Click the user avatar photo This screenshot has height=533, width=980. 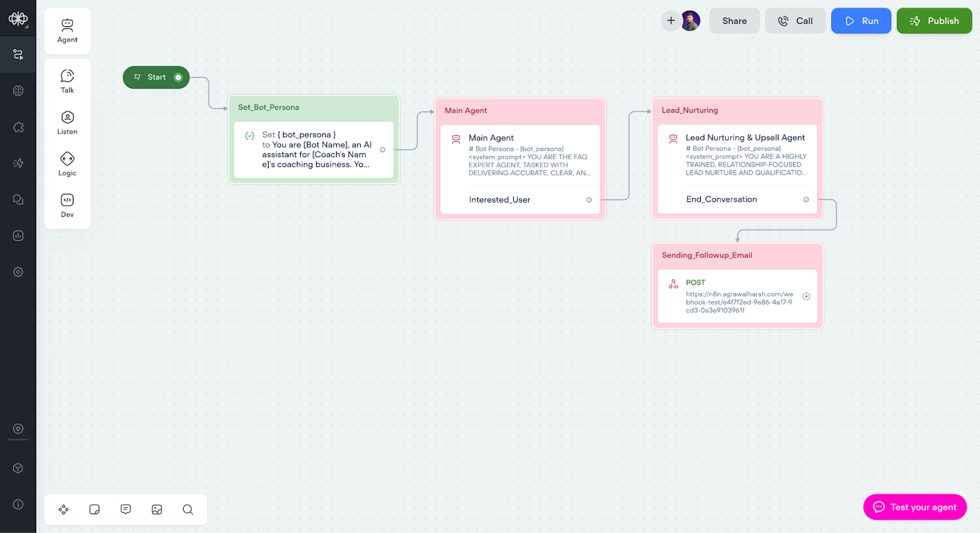pos(690,21)
